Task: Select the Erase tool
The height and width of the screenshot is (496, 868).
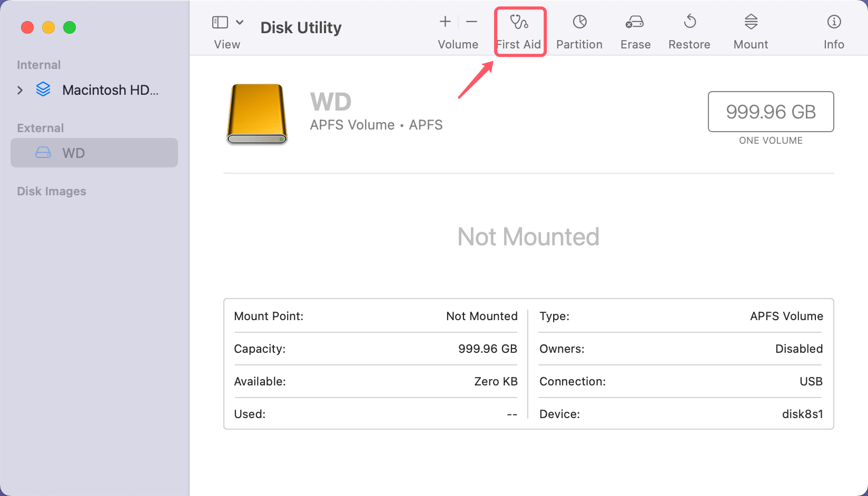Action: (x=635, y=29)
